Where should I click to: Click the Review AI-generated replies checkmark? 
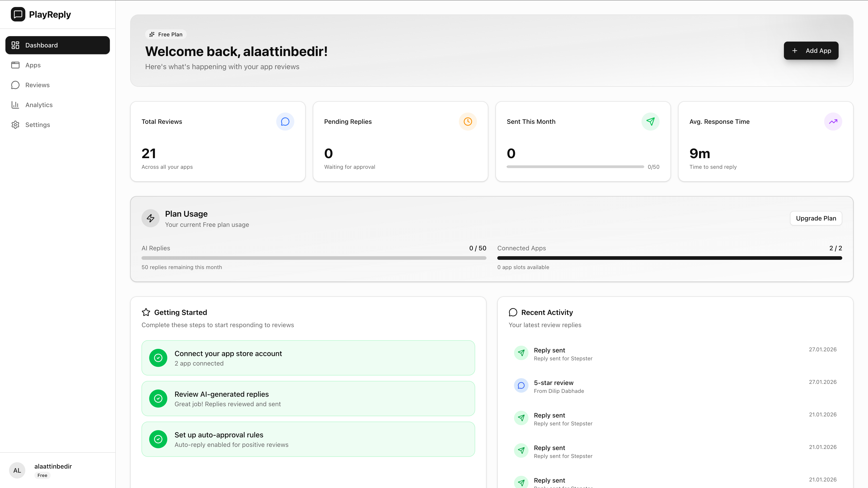[x=158, y=398]
